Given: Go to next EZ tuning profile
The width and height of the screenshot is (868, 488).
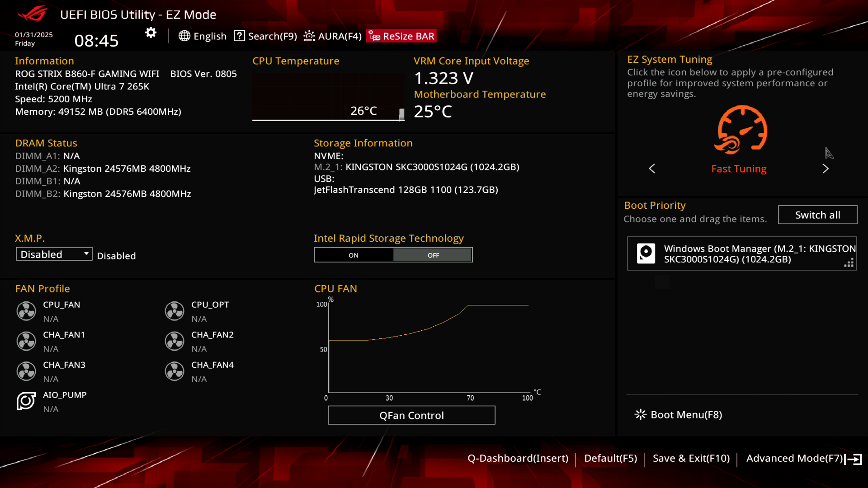Looking at the screenshot, I should click(826, 169).
